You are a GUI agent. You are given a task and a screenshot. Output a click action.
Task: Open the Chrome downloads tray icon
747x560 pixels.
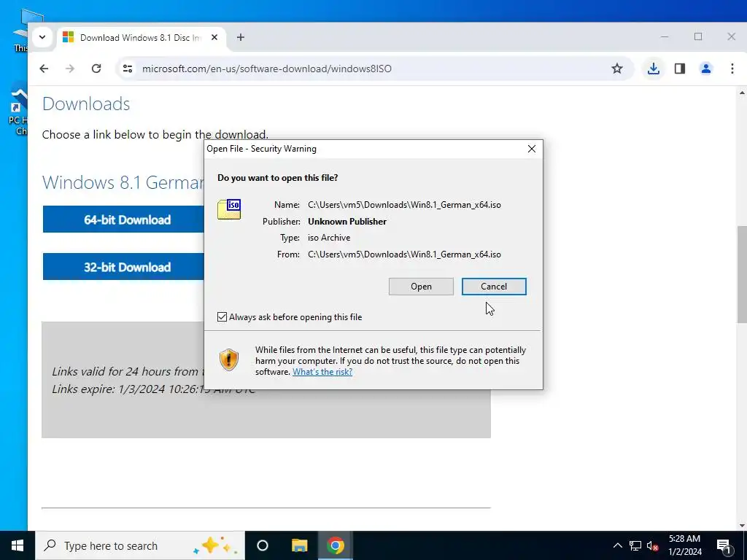(653, 69)
